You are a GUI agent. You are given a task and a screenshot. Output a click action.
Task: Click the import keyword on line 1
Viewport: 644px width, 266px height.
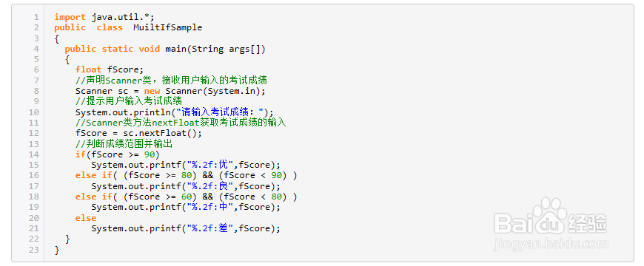tap(70, 17)
